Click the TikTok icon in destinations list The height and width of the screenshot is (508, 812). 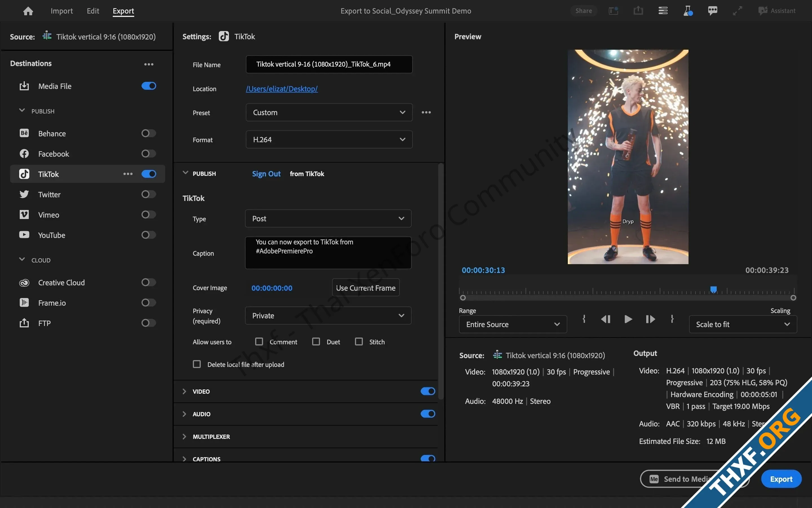pyautogui.click(x=24, y=174)
